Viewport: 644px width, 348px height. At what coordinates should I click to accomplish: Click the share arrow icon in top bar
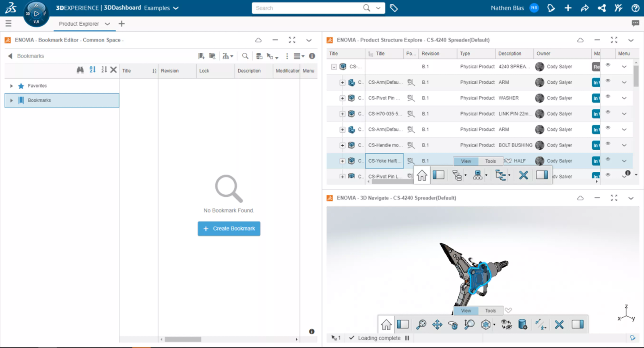pos(584,8)
